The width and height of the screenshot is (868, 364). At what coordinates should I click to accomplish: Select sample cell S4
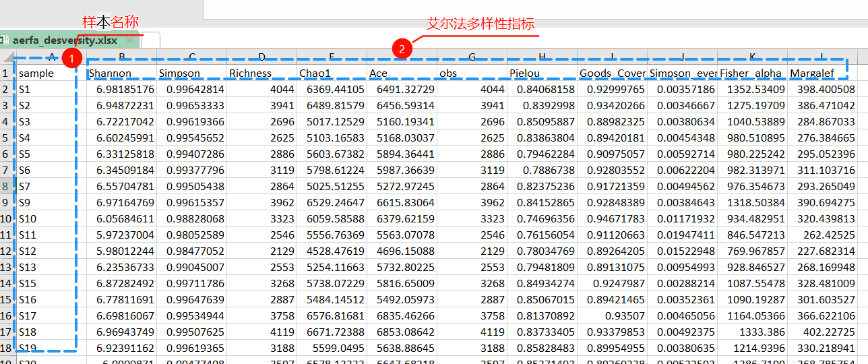(x=51, y=138)
